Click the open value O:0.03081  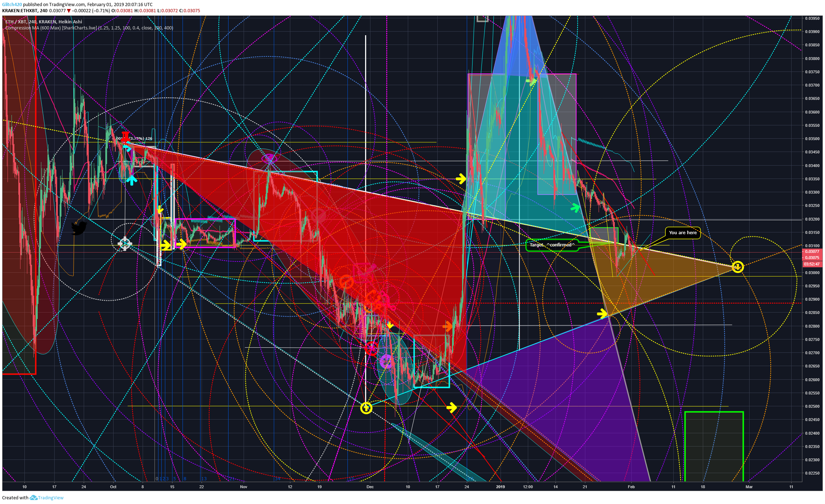122,10
